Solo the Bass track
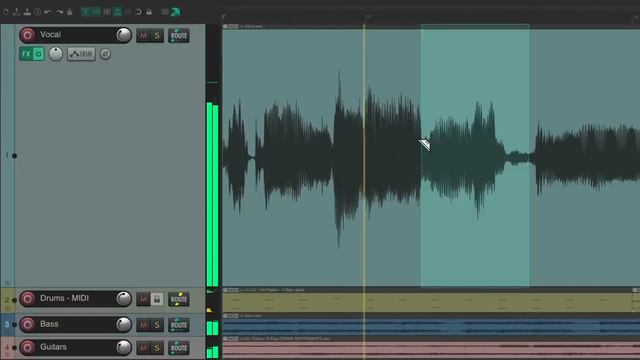The height and width of the screenshot is (360, 640). pyautogui.click(x=157, y=325)
